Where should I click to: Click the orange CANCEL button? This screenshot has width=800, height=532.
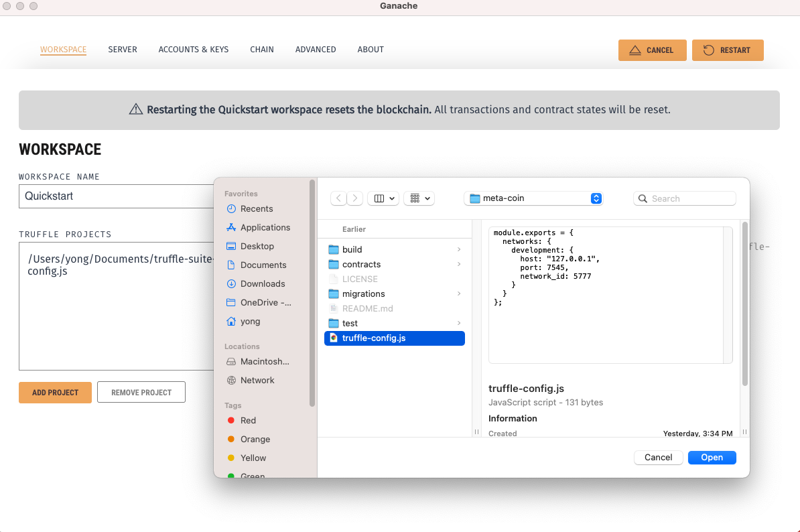point(652,50)
